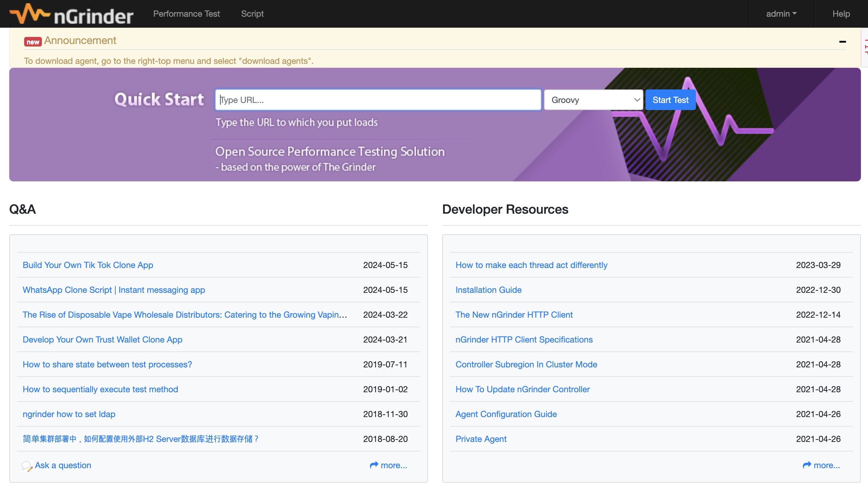Viewport: 868px width, 487px height.
Task: Click the date 2021-04-26 beside Private Agent
Action: pyautogui.click(x=818, y=439)
